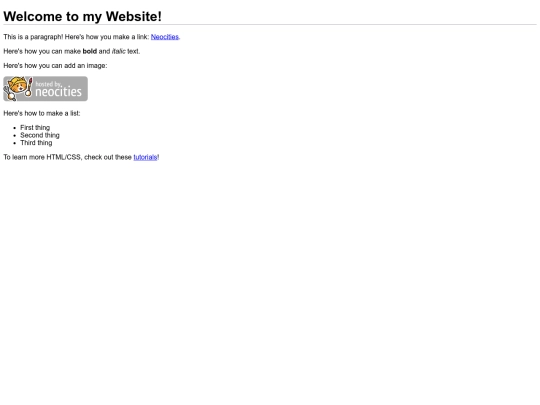Click the 'neocities' text inside the badge

pos(58,92)
